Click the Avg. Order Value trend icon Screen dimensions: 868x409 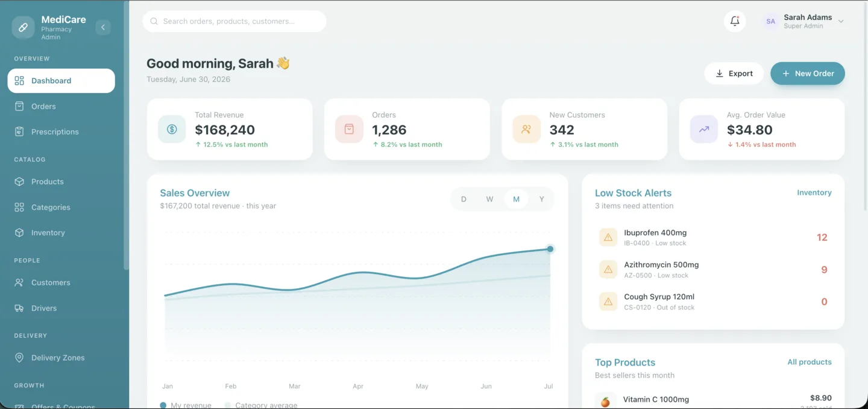(704, 129)
